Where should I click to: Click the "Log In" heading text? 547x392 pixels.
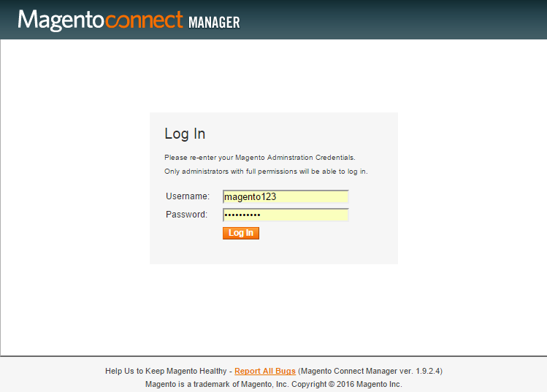[x=185, y=134]
